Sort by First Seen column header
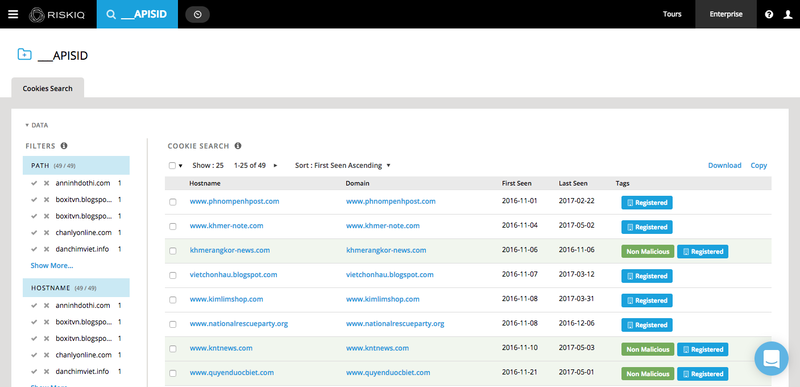The image size is (800, 387). point(516,183)
